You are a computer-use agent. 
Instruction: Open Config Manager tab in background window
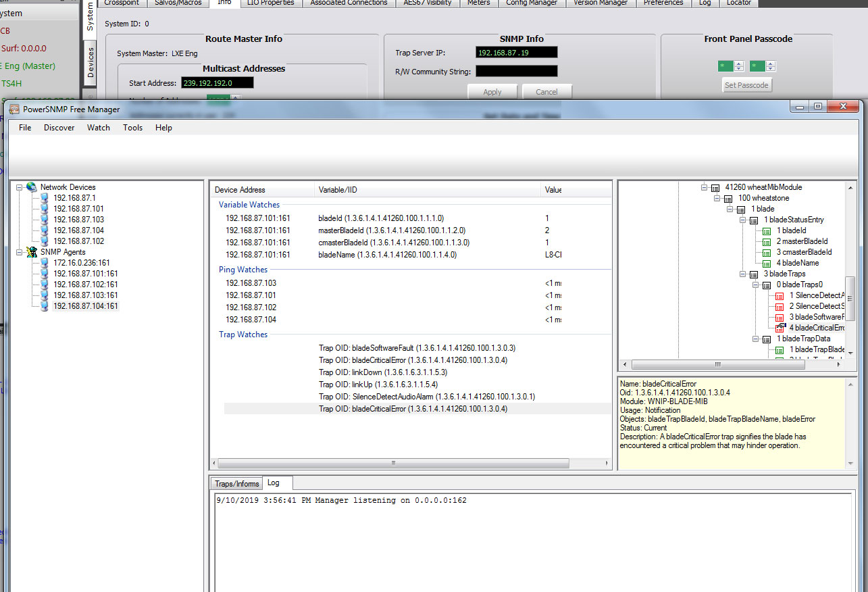(x=532, y=3)
